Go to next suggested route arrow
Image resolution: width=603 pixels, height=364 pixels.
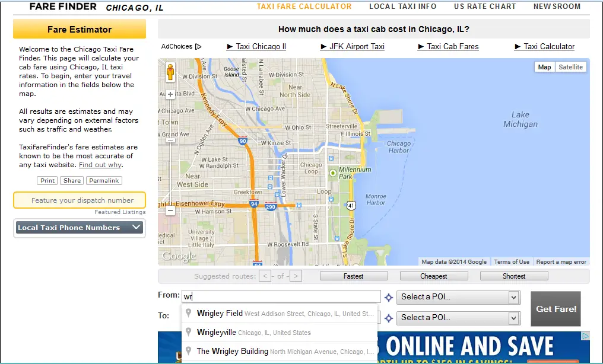(x=296, y=276)
